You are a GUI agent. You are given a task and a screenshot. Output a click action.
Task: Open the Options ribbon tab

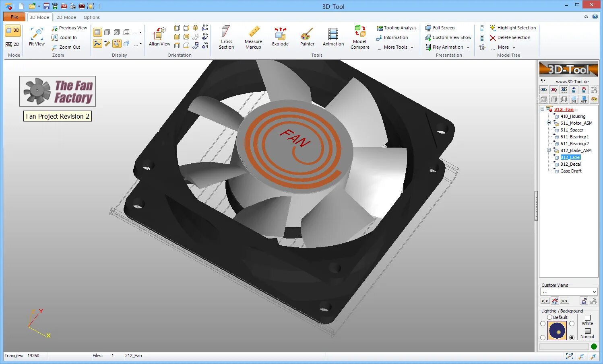point(92,17)
